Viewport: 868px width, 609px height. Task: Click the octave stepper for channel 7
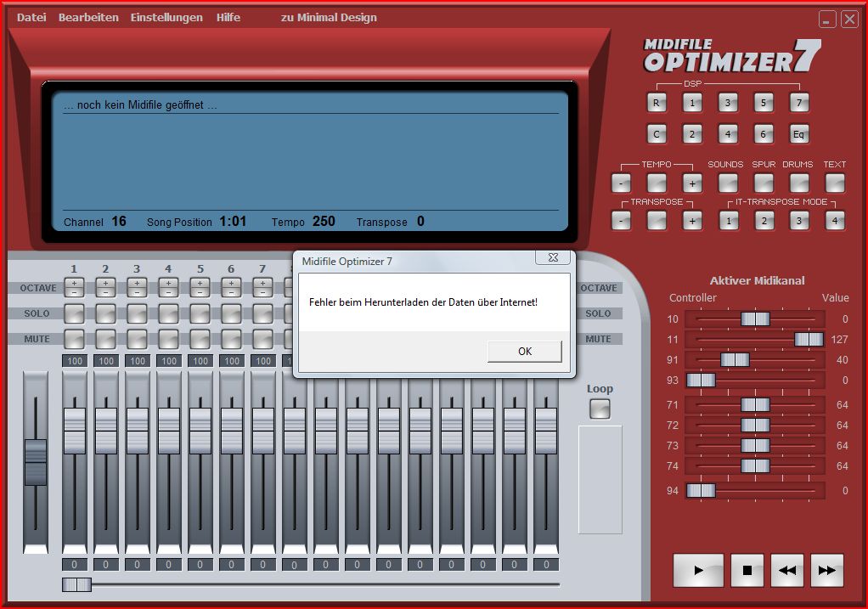[x=263, y=287]
